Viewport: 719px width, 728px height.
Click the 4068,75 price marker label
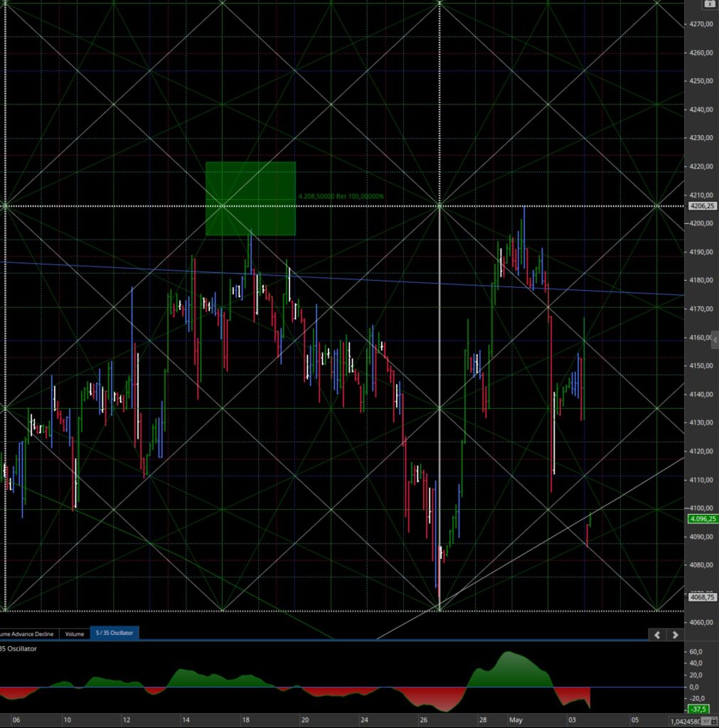(702, 597)
